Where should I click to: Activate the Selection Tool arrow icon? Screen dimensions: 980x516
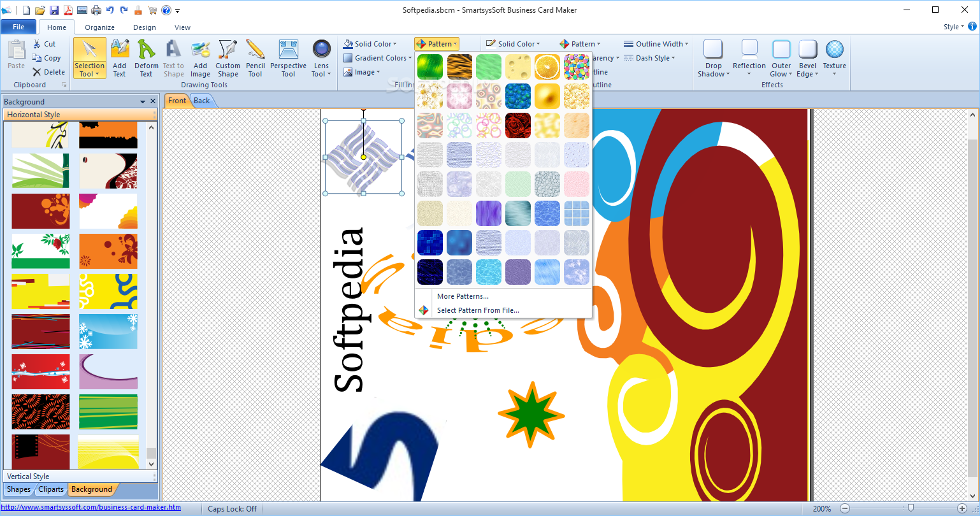89,48
